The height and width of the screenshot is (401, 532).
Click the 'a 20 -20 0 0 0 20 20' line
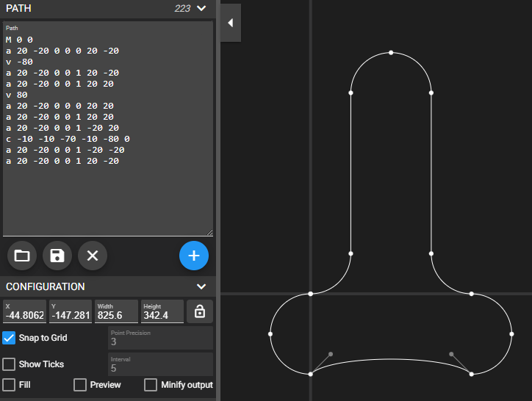point(60,106)
